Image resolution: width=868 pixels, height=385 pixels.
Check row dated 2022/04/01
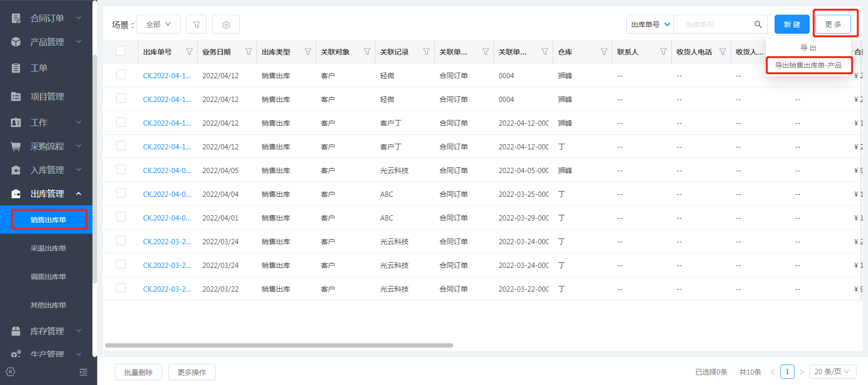pos(121,217)
